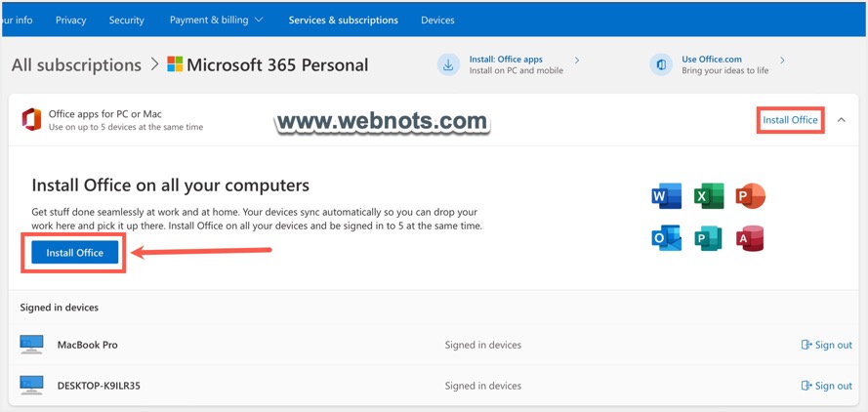Select the DESKTOP-K9ILR35 device name
Image resolution: width=868 pixels, height=412 pixels.
(x=99, y=386)
